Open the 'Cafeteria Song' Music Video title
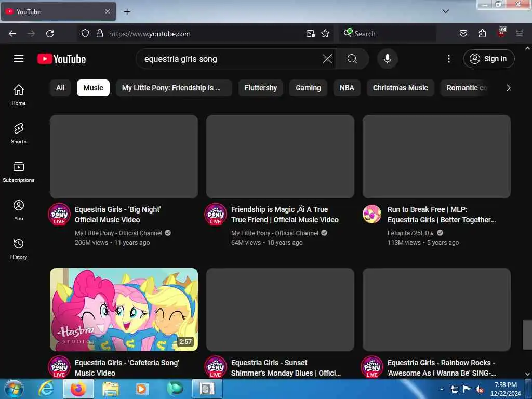The image size is (532, 399). click(127, 368)
